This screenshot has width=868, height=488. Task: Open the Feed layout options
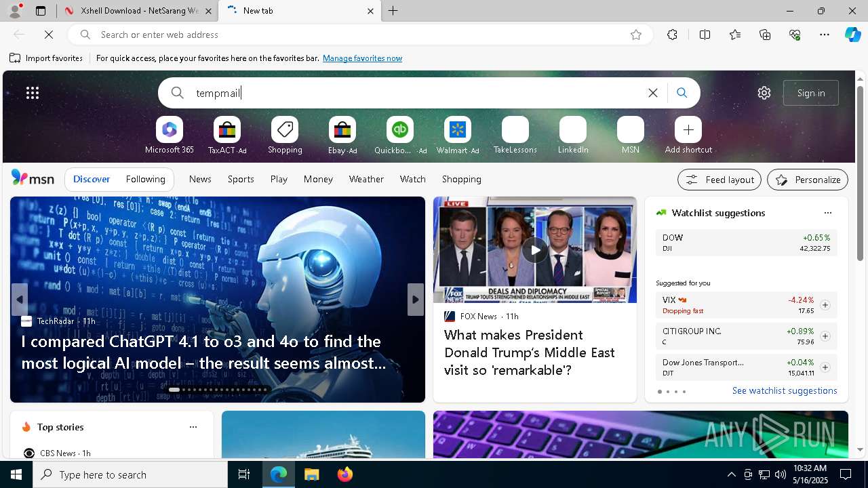pos(719,180)
